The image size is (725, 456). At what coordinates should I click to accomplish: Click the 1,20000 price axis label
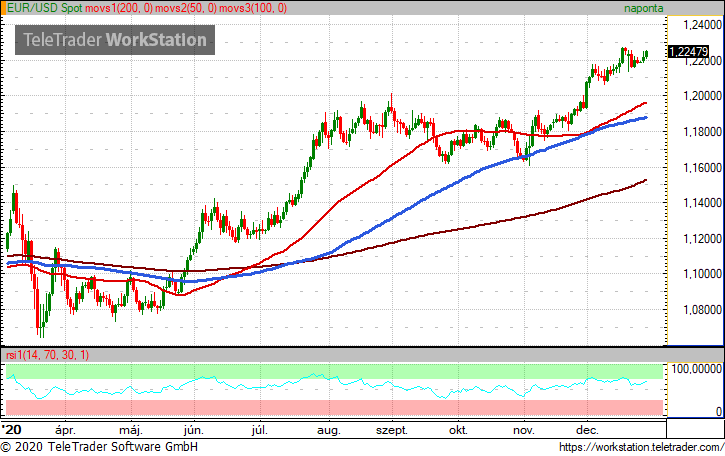click(x=702, y=96)
